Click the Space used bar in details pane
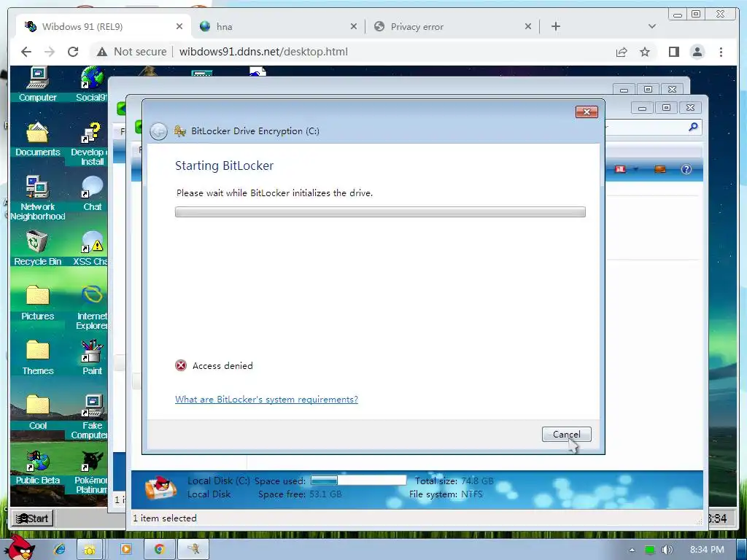 pos(359,480)
